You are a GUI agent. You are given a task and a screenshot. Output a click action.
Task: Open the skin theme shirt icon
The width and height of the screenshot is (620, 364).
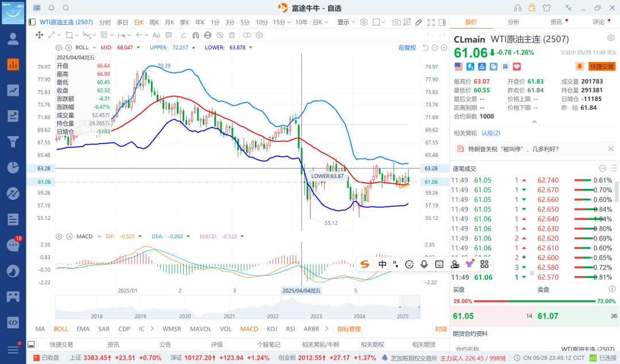pyautogui.click(x=547, y=8)
